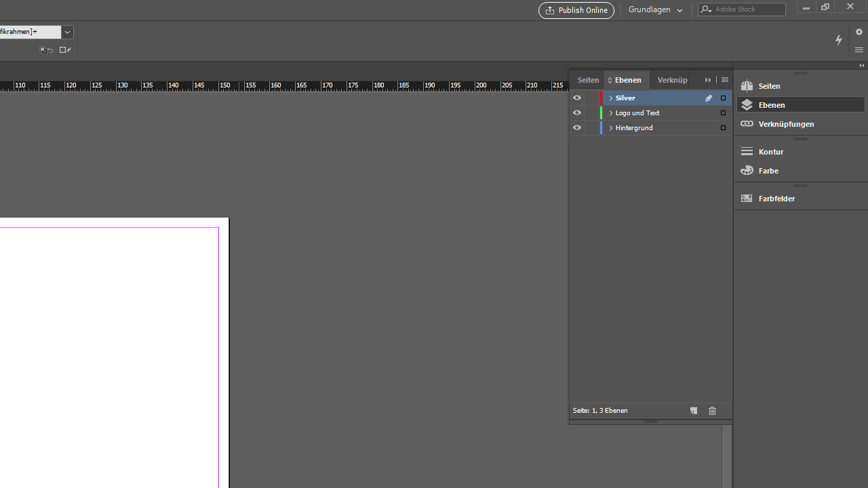Click selection square of Logo und Text layer
Screen dimensions: 868x488
(x=723, y=113)
